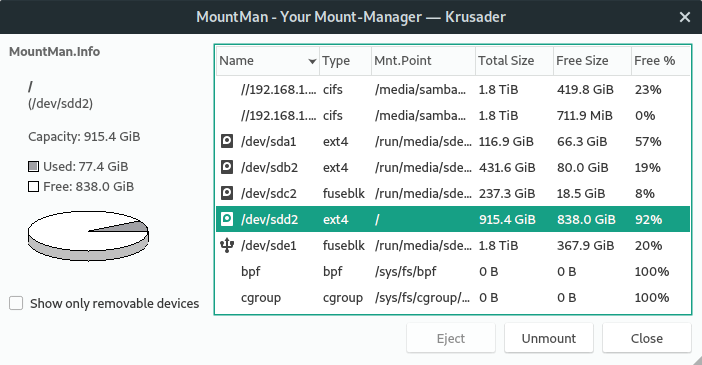Image resolution: width=702 pixels, height=365 pixels.
Task: Click the gray Used color swatch
Action: click(34, 167)
